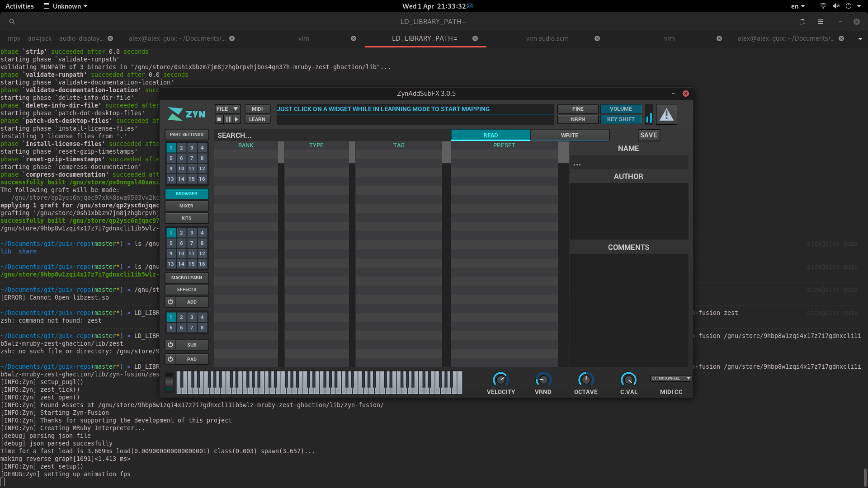Switch to the WRITE tab
The image size is (868, 488).
tap(570, 135)
